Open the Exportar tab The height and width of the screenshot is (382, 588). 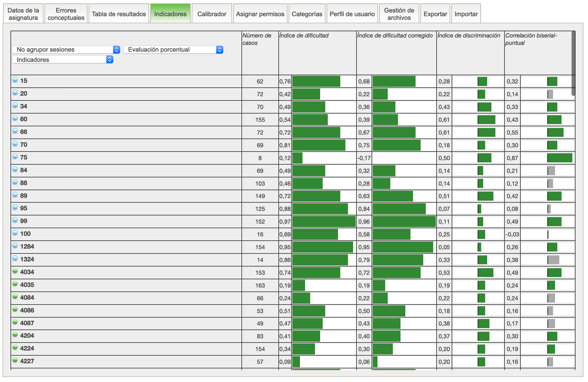[435, 14]
